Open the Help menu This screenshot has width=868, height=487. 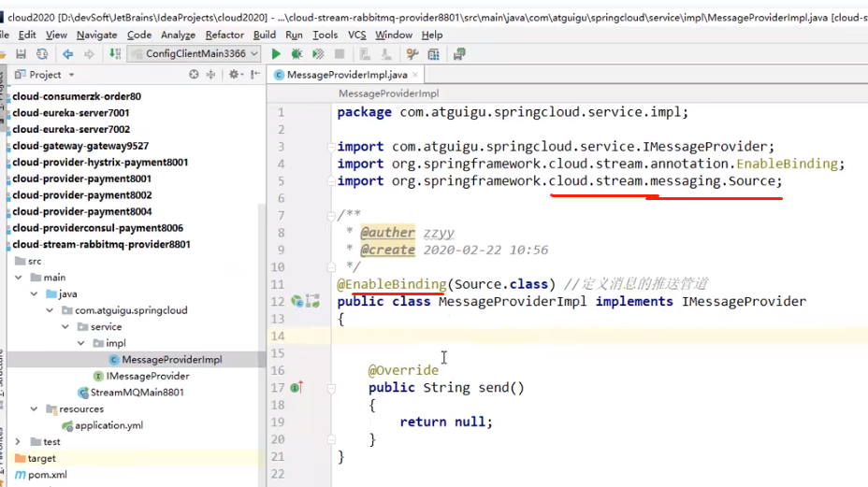click(x=432, y=35)
